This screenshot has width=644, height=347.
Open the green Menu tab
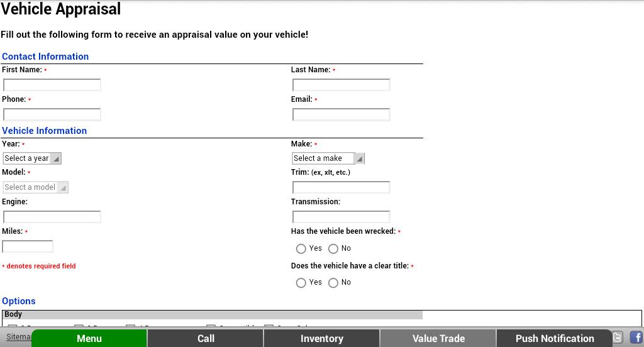pyautogui.click(x=89, y=338)
